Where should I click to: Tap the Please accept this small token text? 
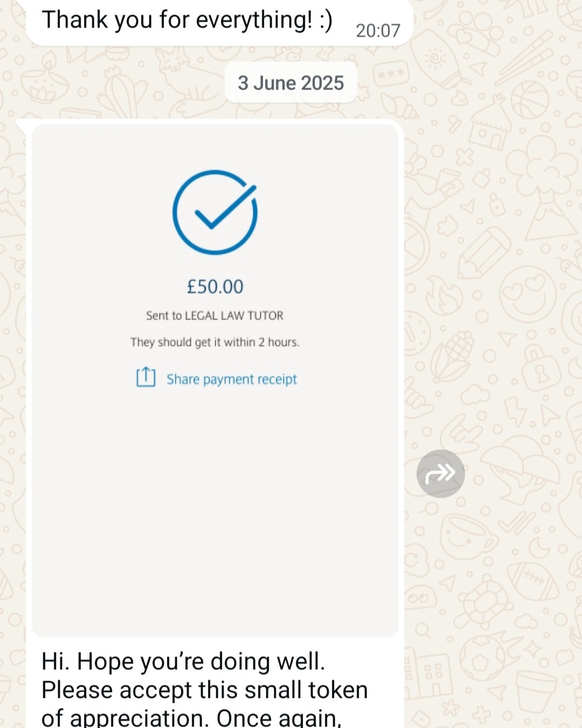point(205,690)
